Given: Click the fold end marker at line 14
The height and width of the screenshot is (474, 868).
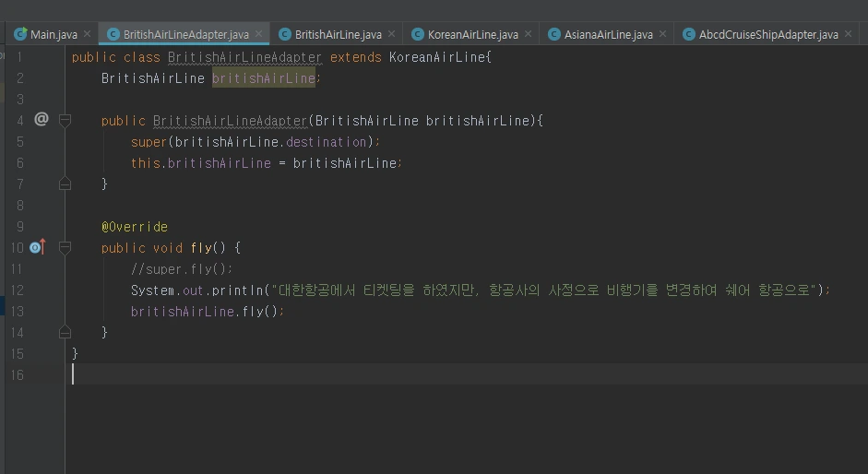Looking at the screenshot, I should tap(65, 332).
